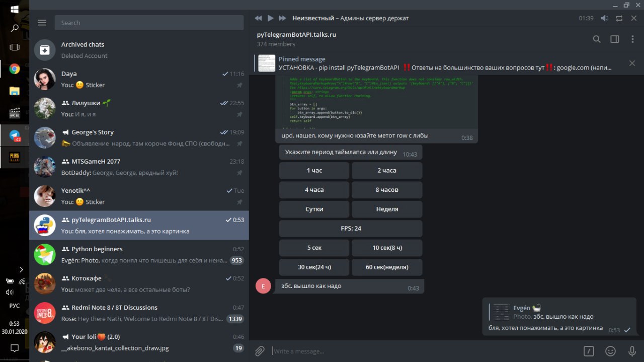Open bot commands slash icon
The height and width of the screenshot is (362, 644).
tap(589, 351)
